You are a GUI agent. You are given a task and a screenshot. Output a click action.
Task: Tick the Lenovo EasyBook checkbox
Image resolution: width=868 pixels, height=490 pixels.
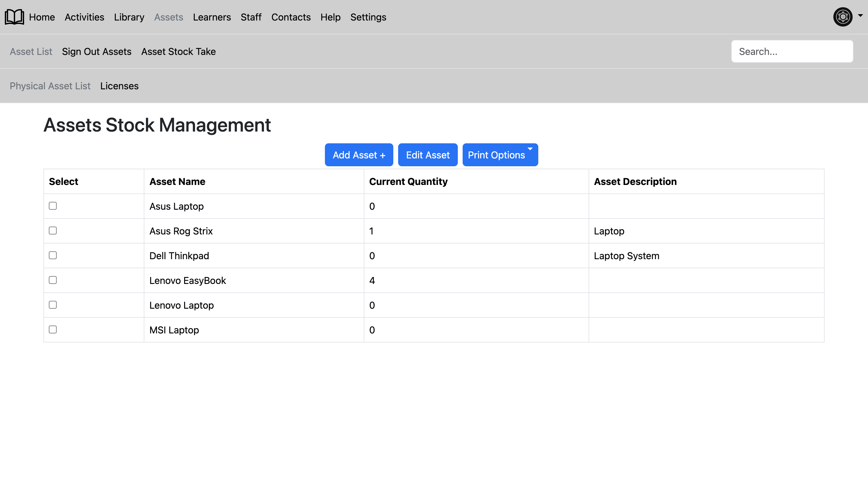(x=52, y=280)
